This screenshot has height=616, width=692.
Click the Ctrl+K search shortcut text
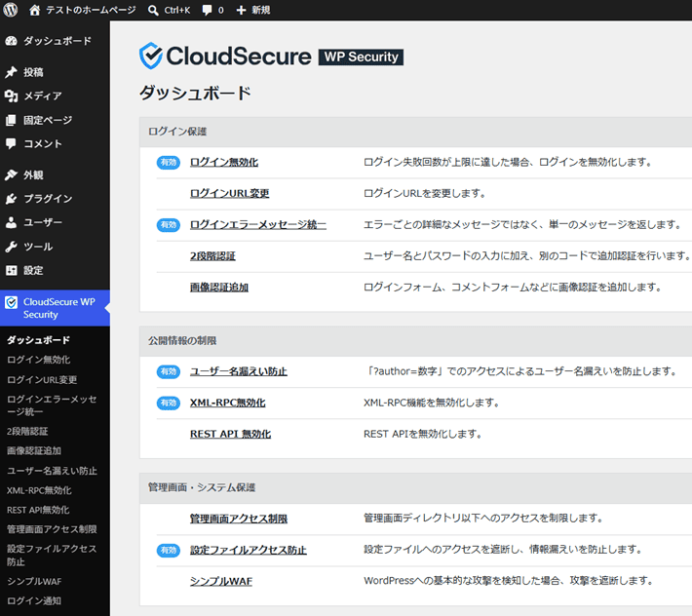click(x=177, y=10)
